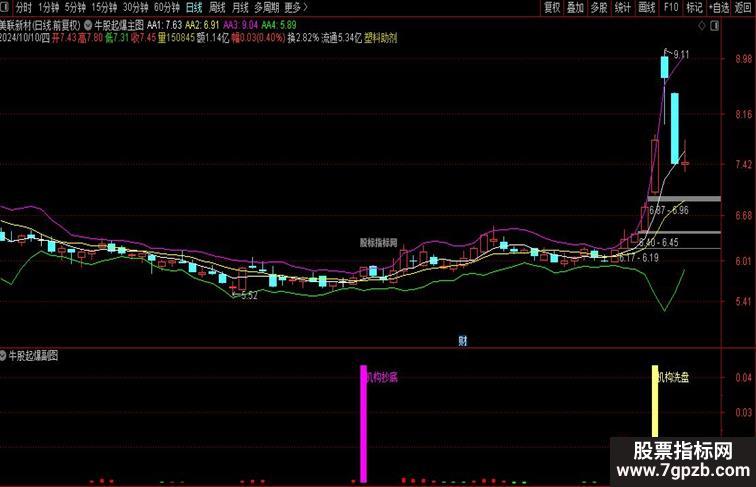Open F10 company info

click(671, 8)
